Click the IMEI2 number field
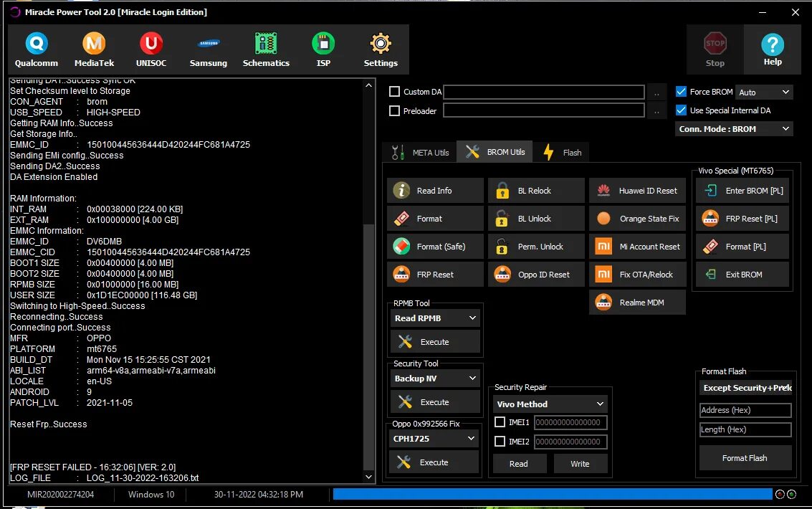The width and height of the screenshot is (812, 509). (x=570, y=442)
